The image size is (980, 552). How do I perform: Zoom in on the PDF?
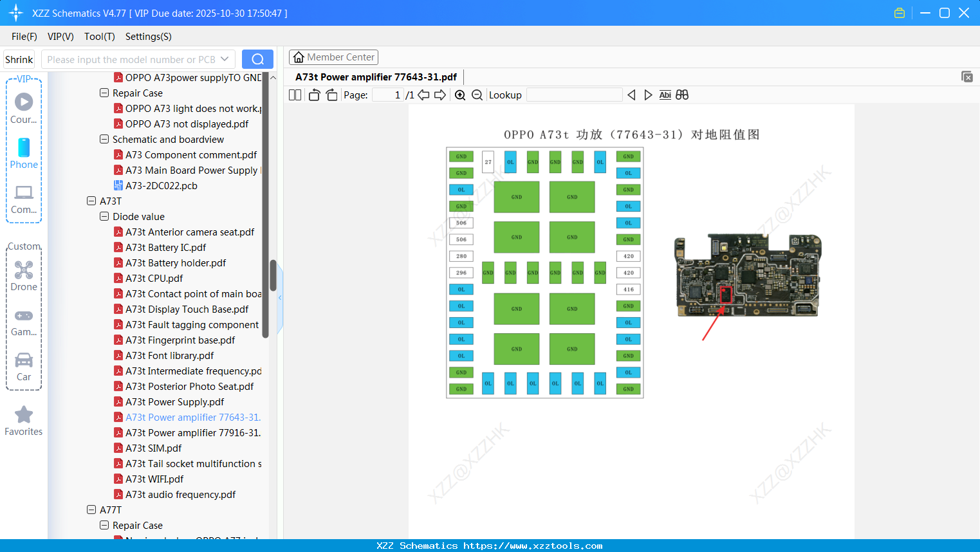click(x=460, y=95)
